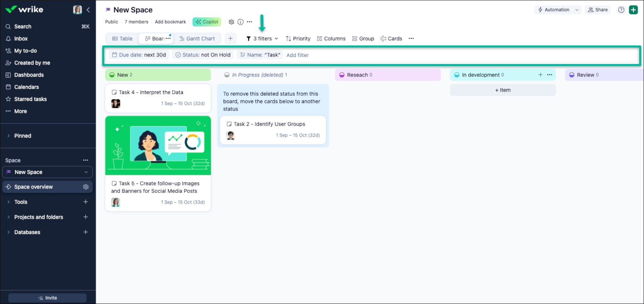Switch to the Gantt Chart tab
644x304 pixels.
pyautogui.click(x=197, y=39)
